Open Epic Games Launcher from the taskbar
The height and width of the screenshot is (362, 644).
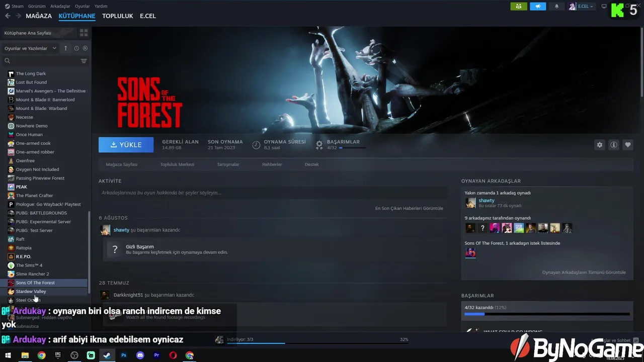coord(58,355)
